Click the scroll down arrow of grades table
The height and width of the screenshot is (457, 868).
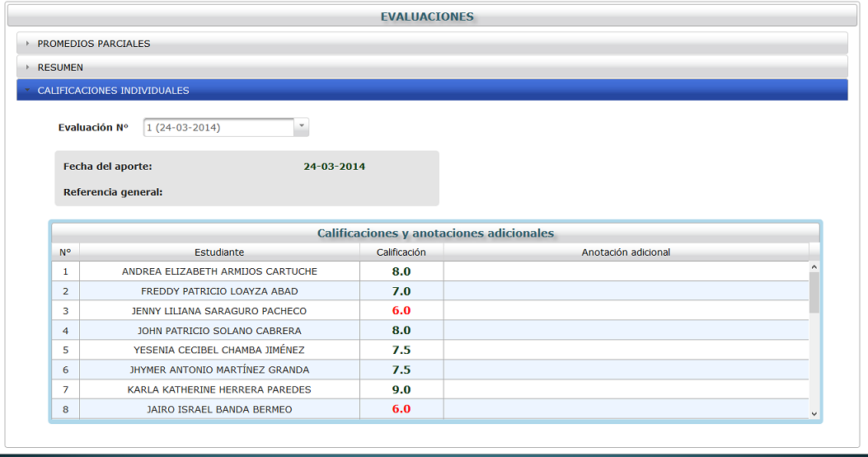click(814, 413)
